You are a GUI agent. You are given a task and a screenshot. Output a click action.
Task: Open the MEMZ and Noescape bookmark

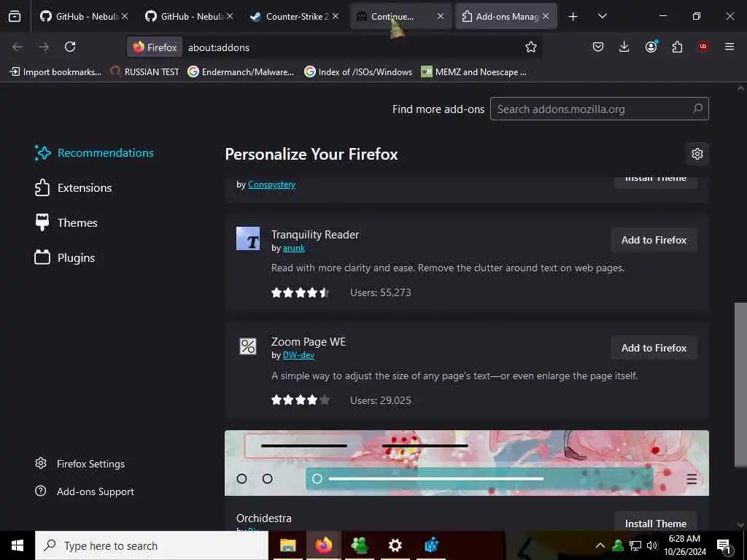(x=474, y=72)
